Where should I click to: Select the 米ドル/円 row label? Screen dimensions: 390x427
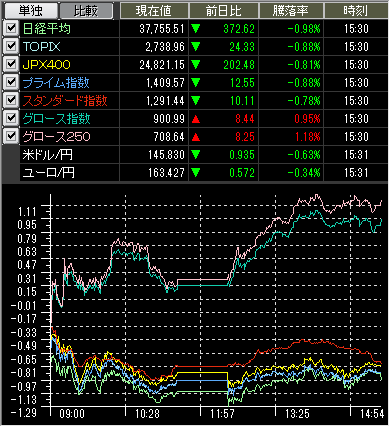[48, 155]
